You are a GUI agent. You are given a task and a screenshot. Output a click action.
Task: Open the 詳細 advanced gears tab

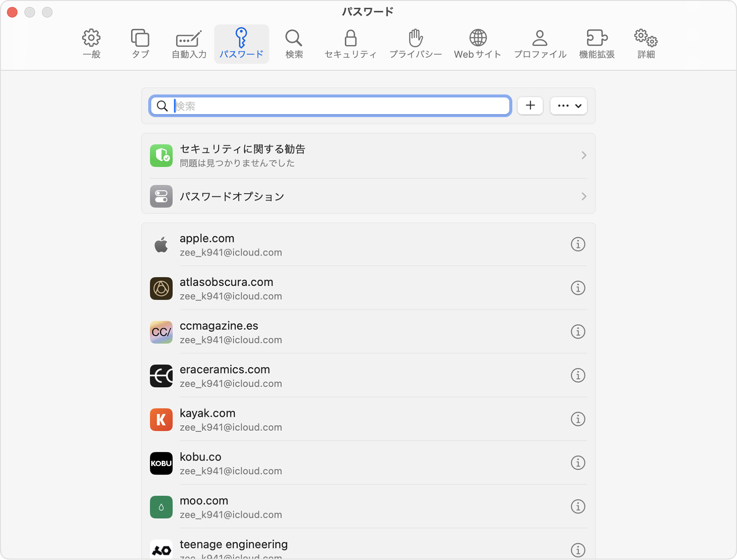click(646, 44)
